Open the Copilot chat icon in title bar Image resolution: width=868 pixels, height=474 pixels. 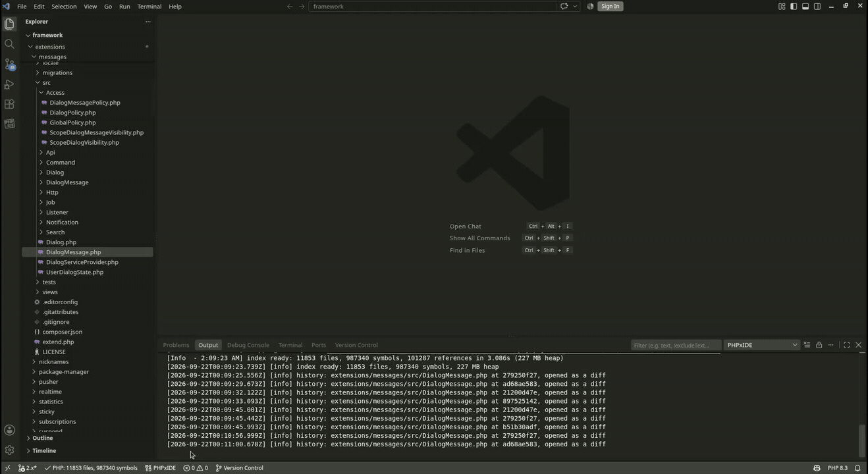564,7
